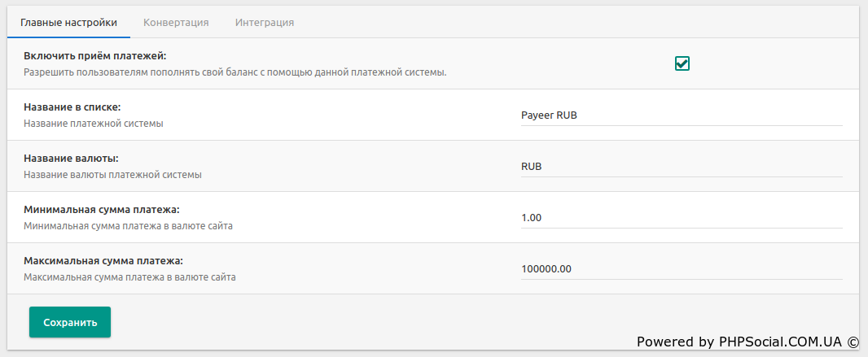The image size is (868, 357).
Task: Select the Интеграция tab
Action: [x=265, y=22]
